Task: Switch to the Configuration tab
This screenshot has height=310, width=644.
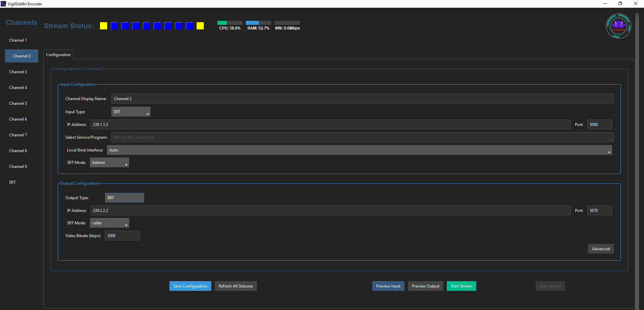Action: point(58,55)
